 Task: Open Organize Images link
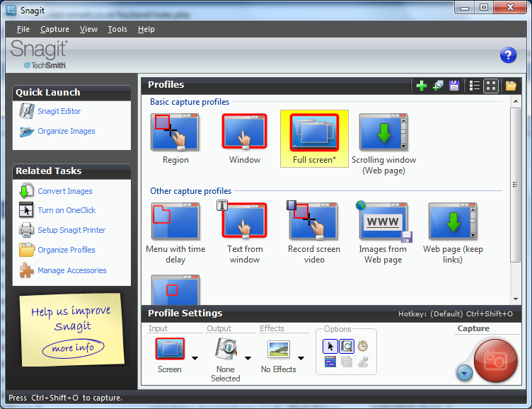pos(66,131)
